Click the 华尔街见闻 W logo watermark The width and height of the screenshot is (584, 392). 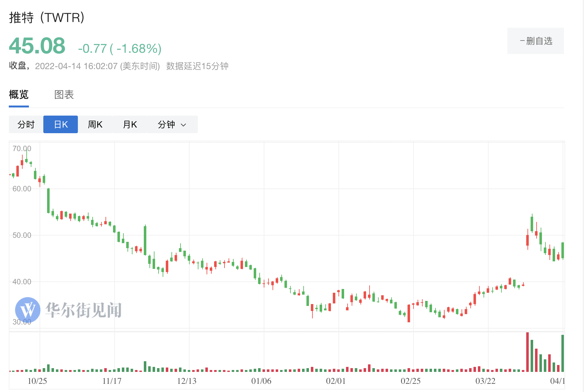tap(28, 310)
